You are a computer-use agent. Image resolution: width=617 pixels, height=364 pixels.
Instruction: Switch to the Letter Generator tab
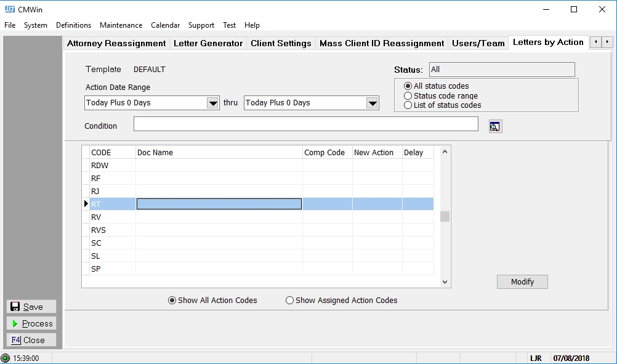(x=208, y=43)
